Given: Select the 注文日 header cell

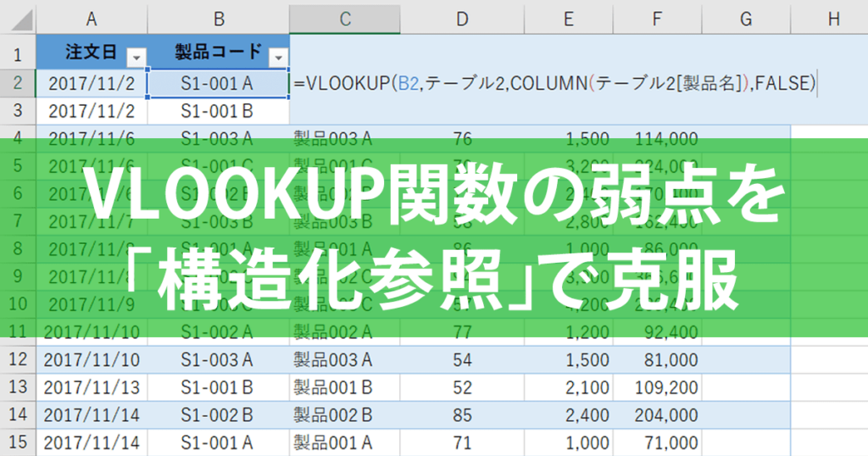Looking at the screenshot, I should click(92, 52).
